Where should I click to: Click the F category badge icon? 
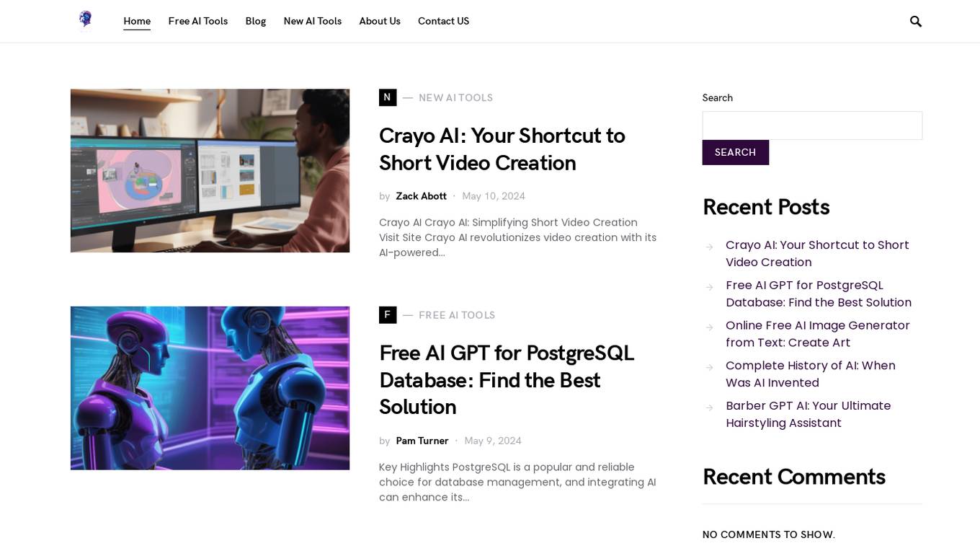tap(388, 315)
